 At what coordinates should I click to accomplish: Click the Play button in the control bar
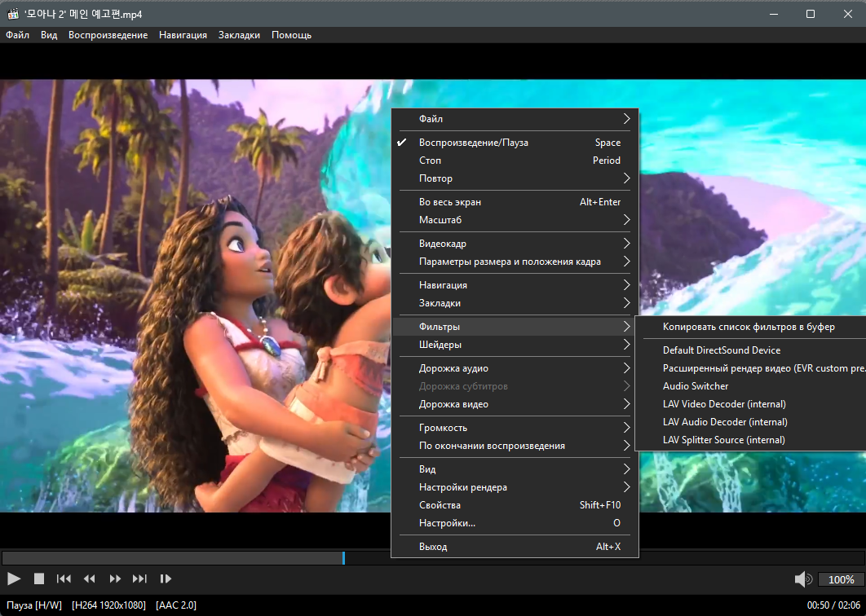[14, 579]
